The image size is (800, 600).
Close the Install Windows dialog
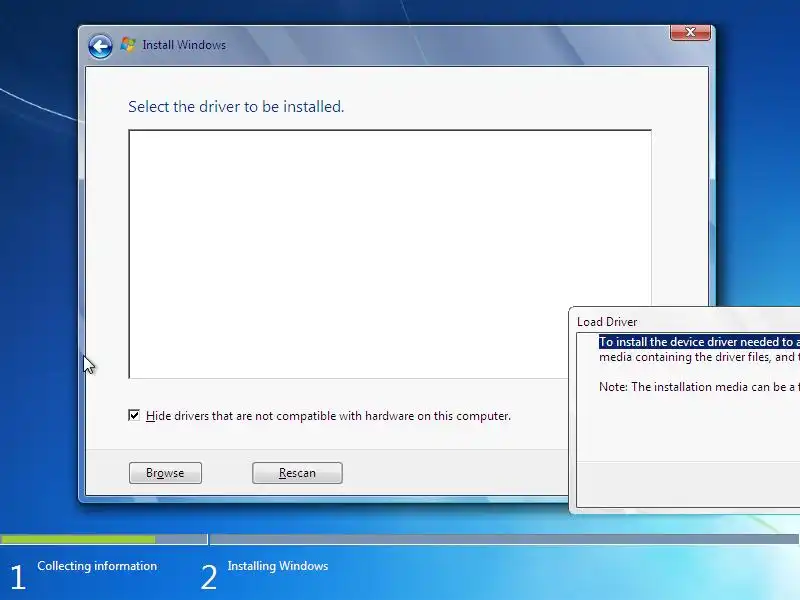(690, 32)
